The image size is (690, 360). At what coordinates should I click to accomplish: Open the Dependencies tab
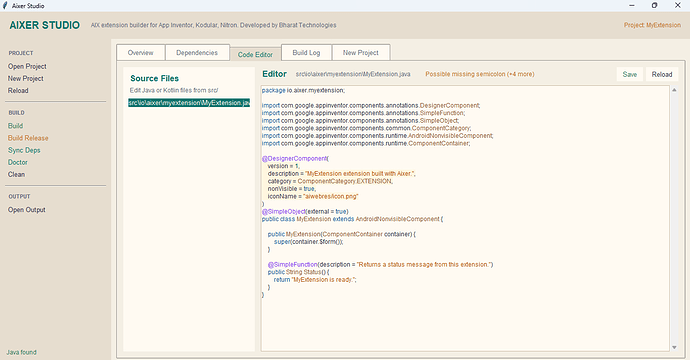point(197,52)
